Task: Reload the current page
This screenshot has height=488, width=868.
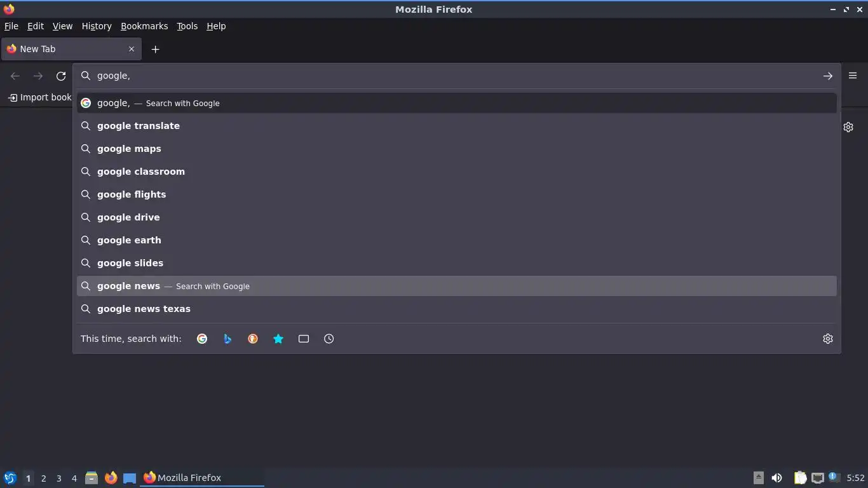Action: coord(61,76)
